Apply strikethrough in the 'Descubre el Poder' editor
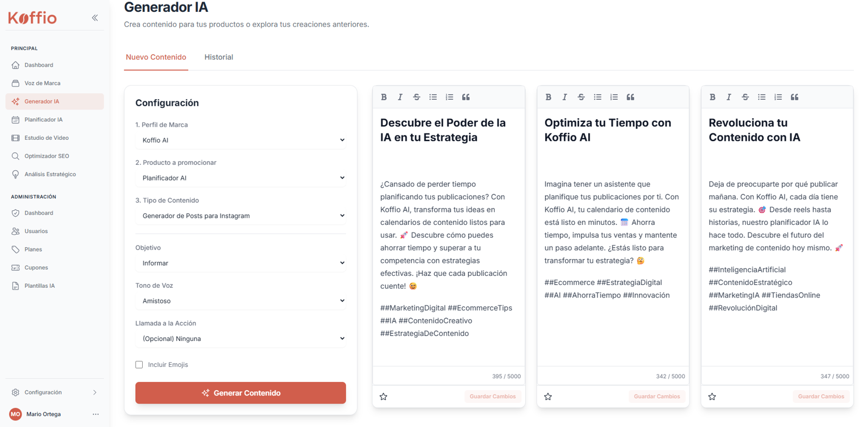This screenshot has width=868, height=427. (x=417, y=97)
